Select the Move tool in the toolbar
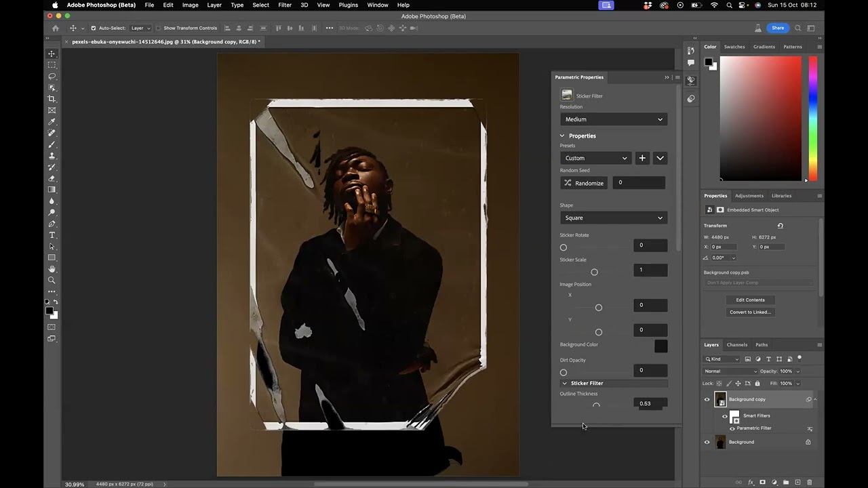The width and height of the screenshot is (868, 488). tap(52, 54)
